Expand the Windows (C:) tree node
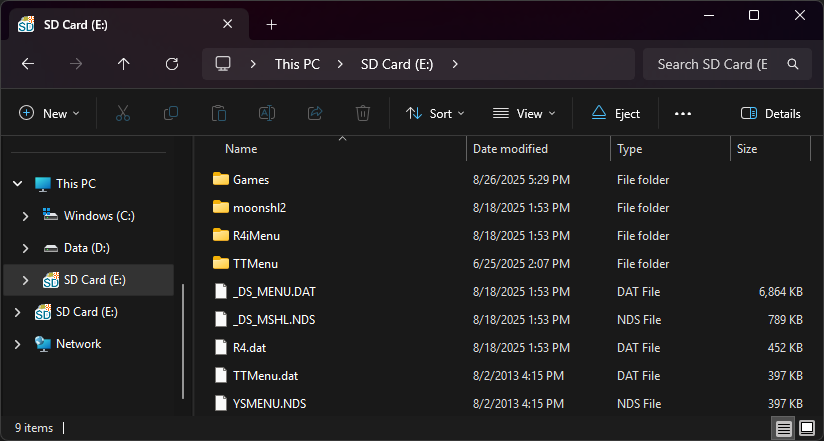The width and height of the screenshot is (824, 441). 25,216
